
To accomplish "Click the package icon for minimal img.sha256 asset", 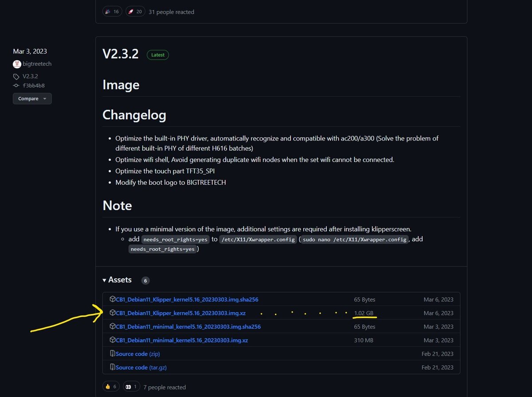I will [x=113, y=327].
